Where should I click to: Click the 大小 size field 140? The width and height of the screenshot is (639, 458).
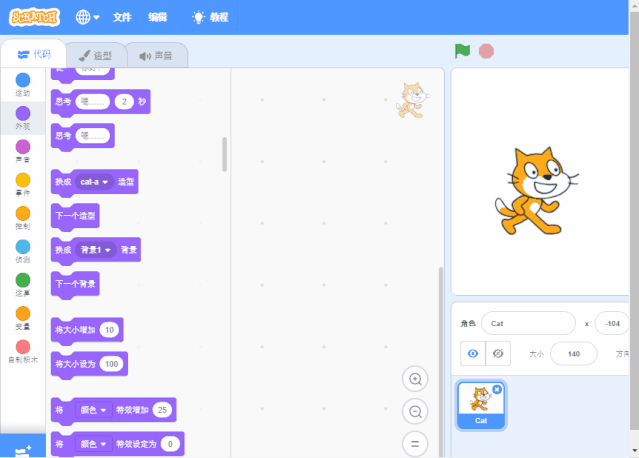point(574,354)
